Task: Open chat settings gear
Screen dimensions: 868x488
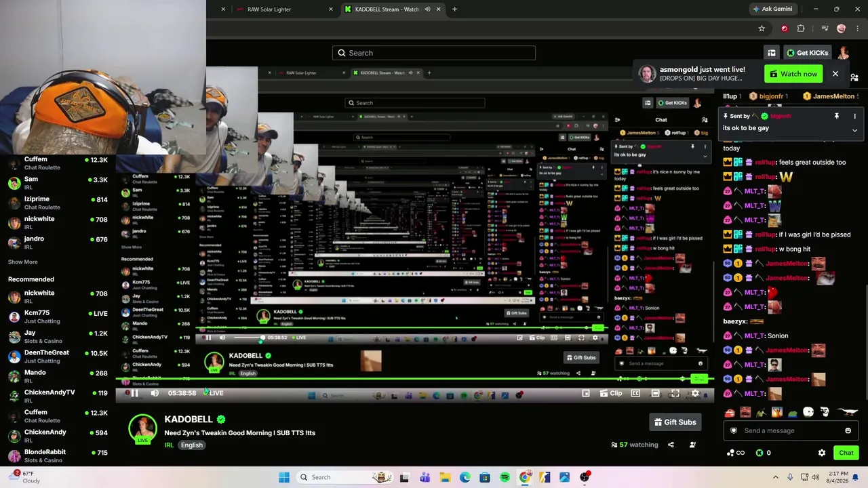Action: (x=822, y=453)
